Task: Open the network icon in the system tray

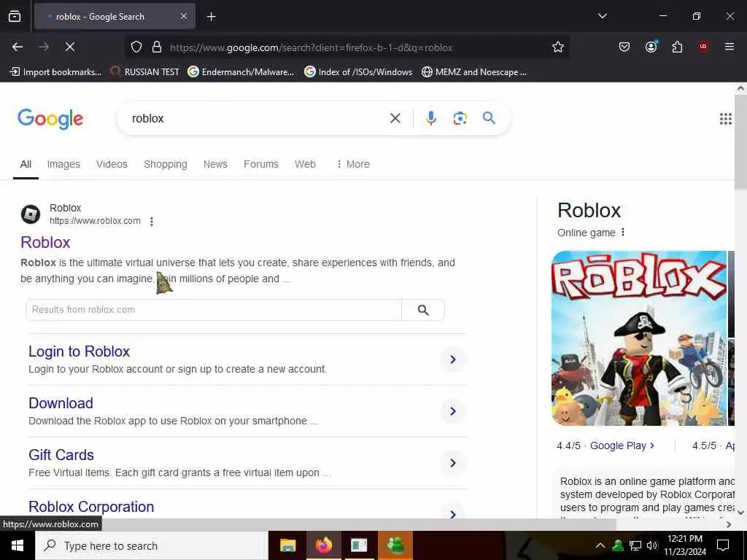Action: [x=635, y=545]
